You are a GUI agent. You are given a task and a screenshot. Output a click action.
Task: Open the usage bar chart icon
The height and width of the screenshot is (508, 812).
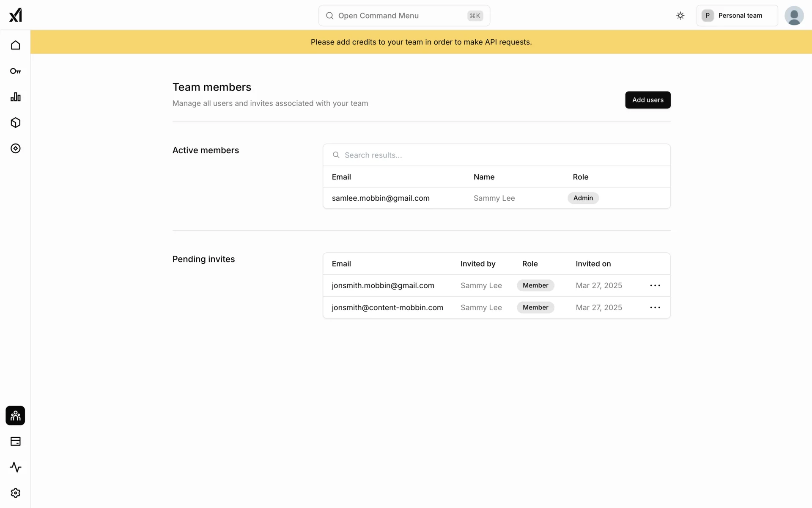(x=15, y=97)
